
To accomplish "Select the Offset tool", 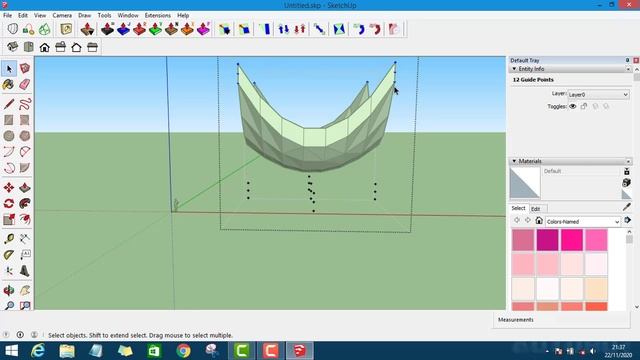I will coord(25,219).
